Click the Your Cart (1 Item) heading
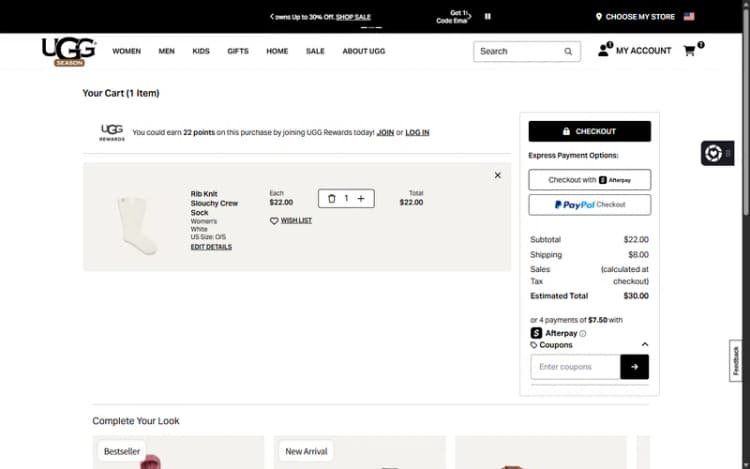Viewport: 750px width, 469px height. pyautogui.click(x=121, y=93)
